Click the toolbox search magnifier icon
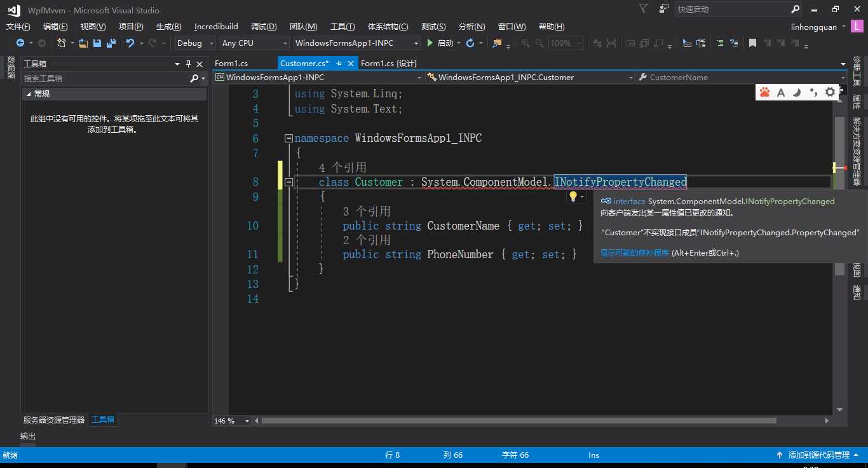This screenshot has width=868, height=468. [x=194, y=78]
